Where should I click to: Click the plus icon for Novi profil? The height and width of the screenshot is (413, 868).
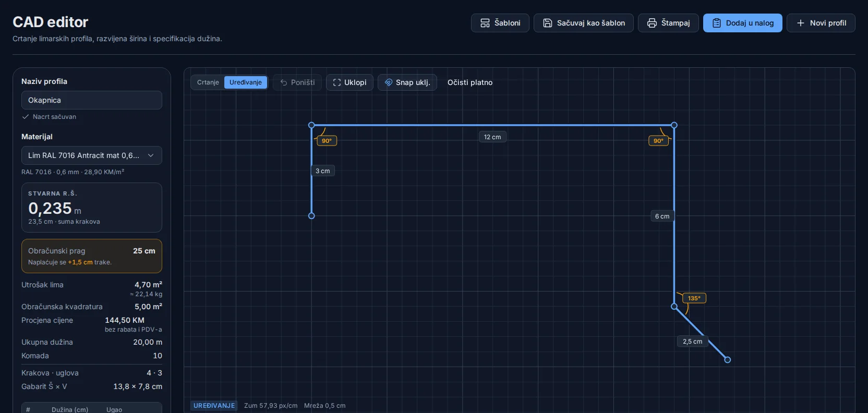coord(801,23)
